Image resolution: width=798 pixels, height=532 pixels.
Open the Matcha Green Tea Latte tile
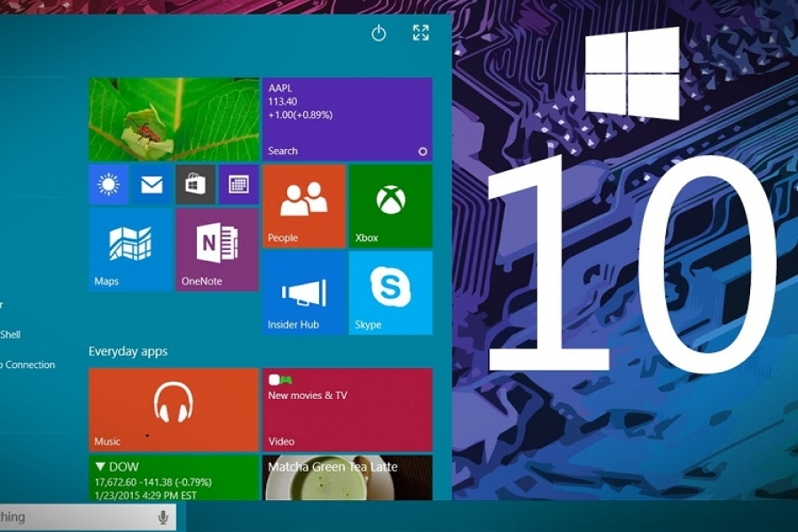pyautogui.click(x=347, y=478)
